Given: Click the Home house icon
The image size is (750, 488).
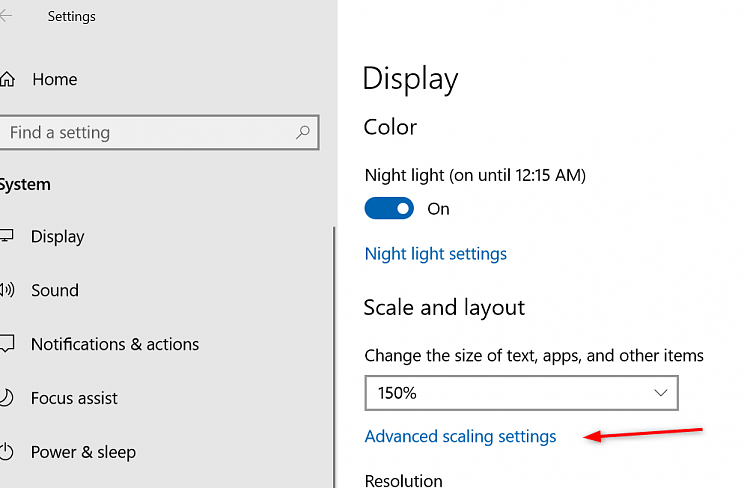Looking at the screenshot, I should pyautogui.click(x=8, y=79).
